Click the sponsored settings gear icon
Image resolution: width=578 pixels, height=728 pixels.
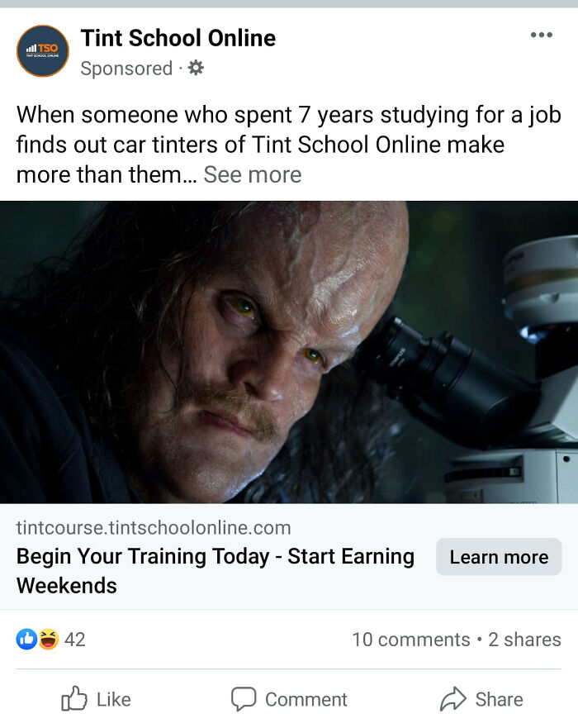coord(196,69)
